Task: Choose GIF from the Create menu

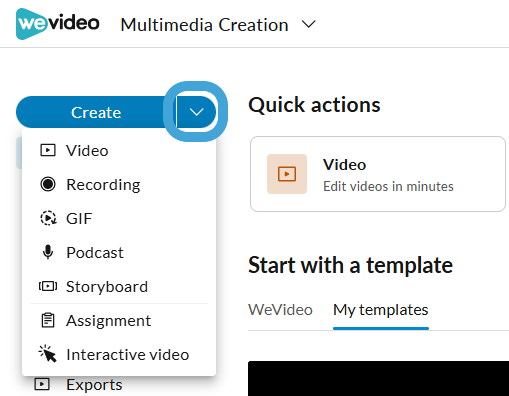Action: pos(119,219)
